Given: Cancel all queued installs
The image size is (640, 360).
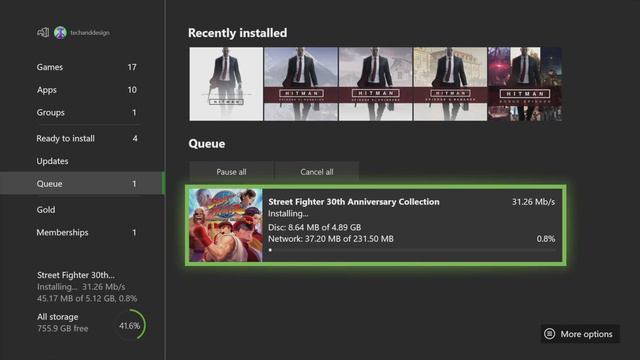Looking at the screenshot, I should 317,172.
